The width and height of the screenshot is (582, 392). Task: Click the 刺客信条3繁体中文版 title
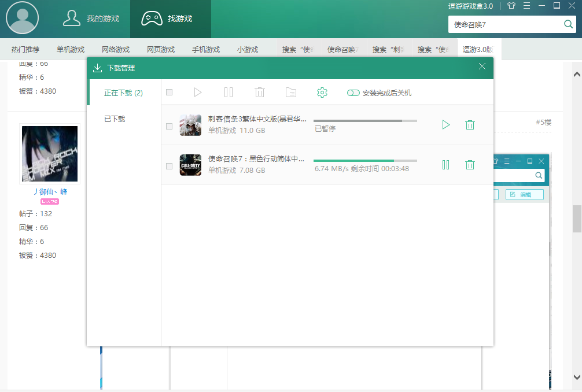(257, 119)
